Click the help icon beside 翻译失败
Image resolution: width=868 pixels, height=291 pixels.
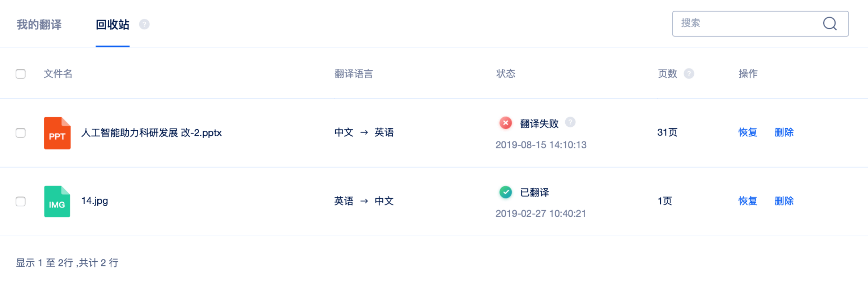[570, 122]
